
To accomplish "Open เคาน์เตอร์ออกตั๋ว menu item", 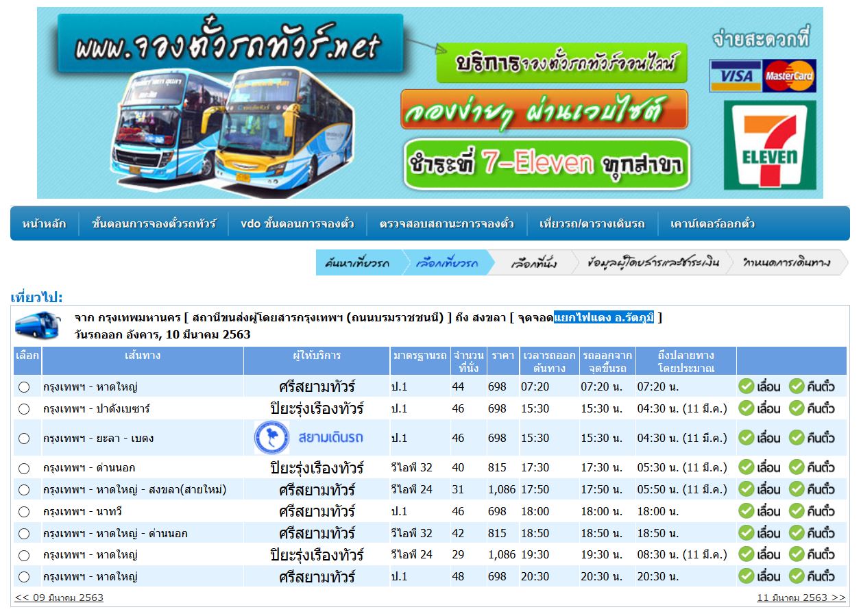I will pos(713,223).
